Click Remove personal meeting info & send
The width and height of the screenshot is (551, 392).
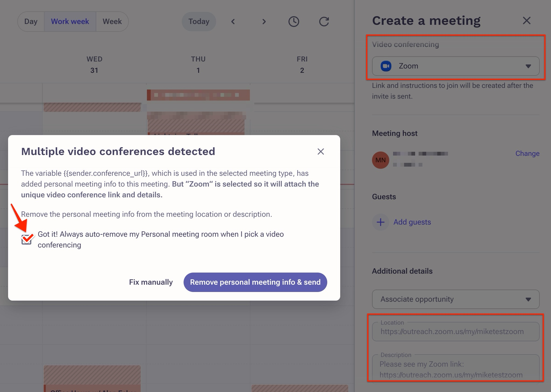tap(255, 282)
